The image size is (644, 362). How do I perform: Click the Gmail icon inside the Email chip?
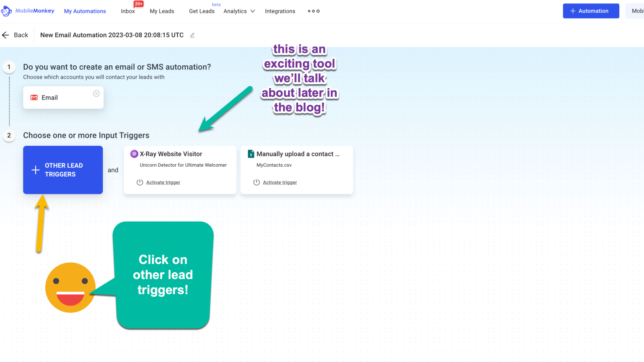pyautogui.click(x=34, y=97)
